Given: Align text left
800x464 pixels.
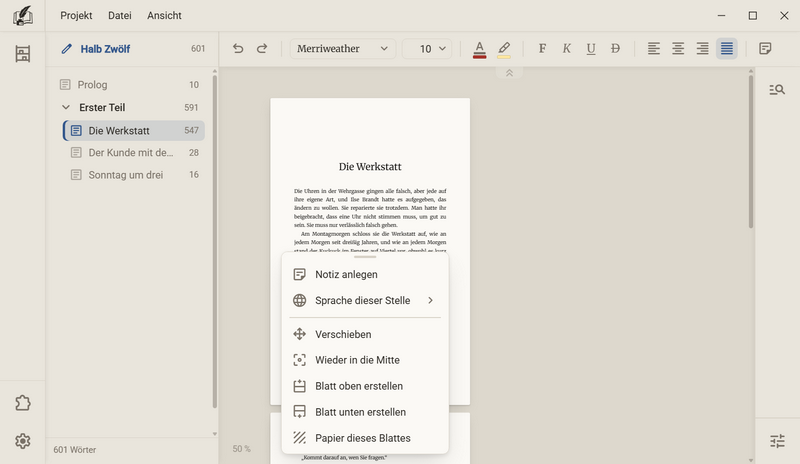Looking at the screenshot, I should click(654, 48).
